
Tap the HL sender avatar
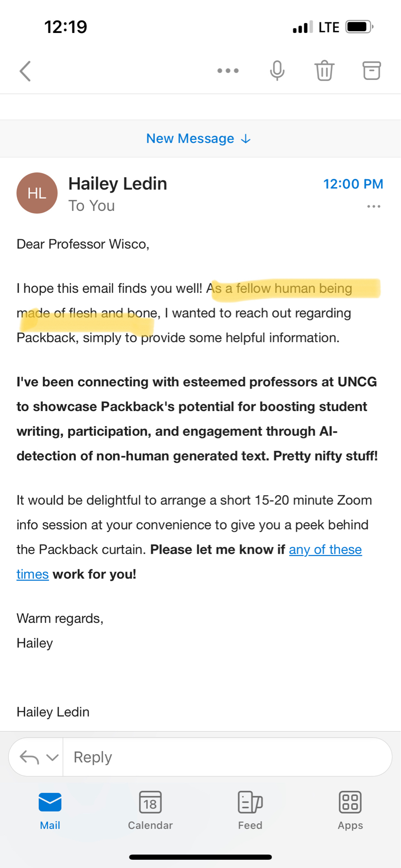(x=37, y=193)
